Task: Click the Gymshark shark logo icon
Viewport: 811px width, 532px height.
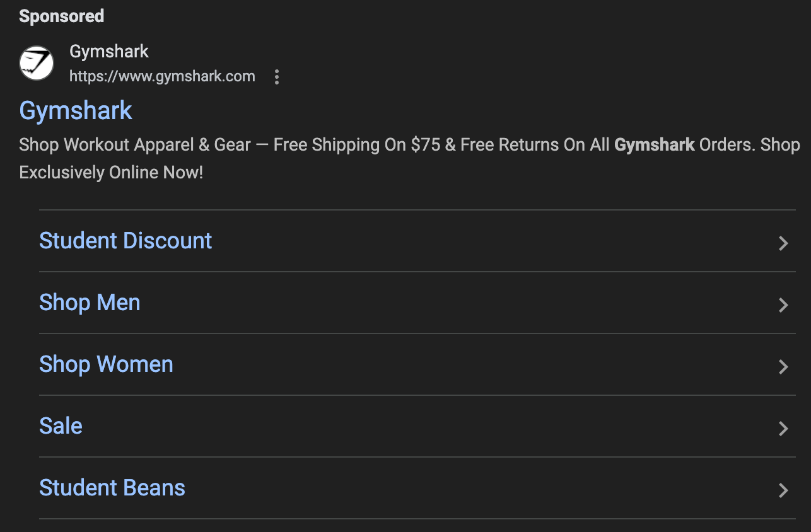Action: pyautogui.click(x=37, y=63)
